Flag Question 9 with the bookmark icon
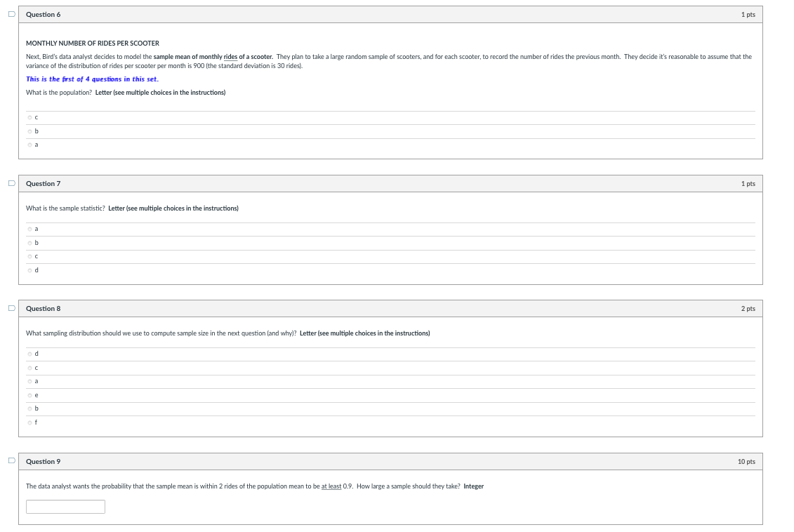 click(x=12, y=460)
